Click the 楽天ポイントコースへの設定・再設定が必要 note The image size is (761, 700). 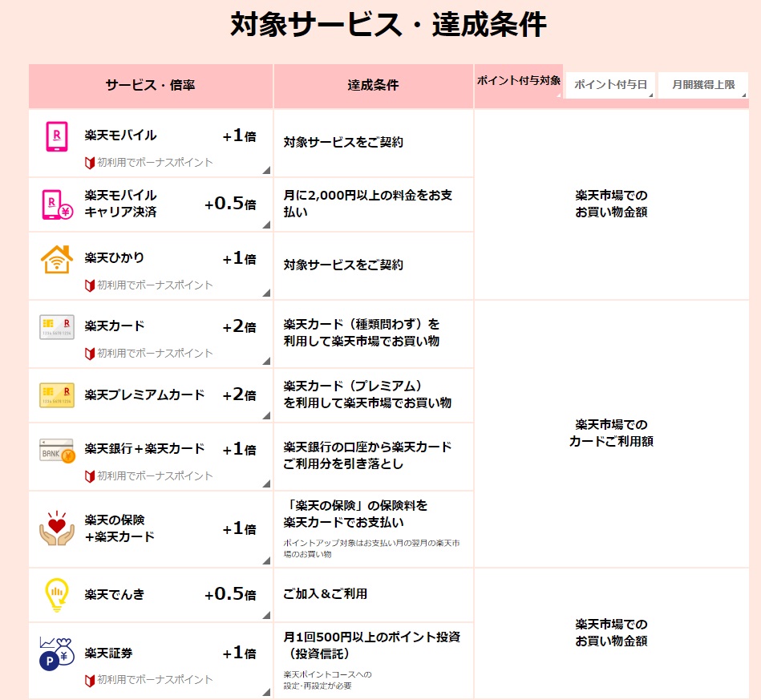[x=328, y=680]
